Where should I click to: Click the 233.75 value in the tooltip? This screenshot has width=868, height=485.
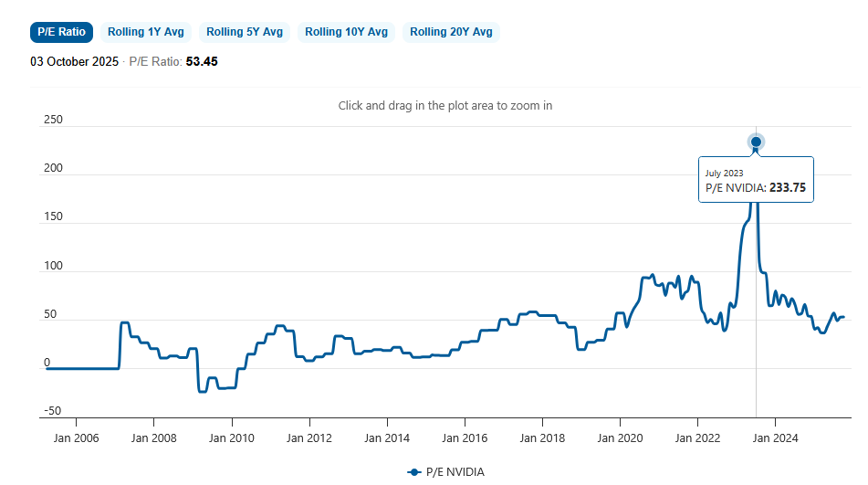click(788, 188)
